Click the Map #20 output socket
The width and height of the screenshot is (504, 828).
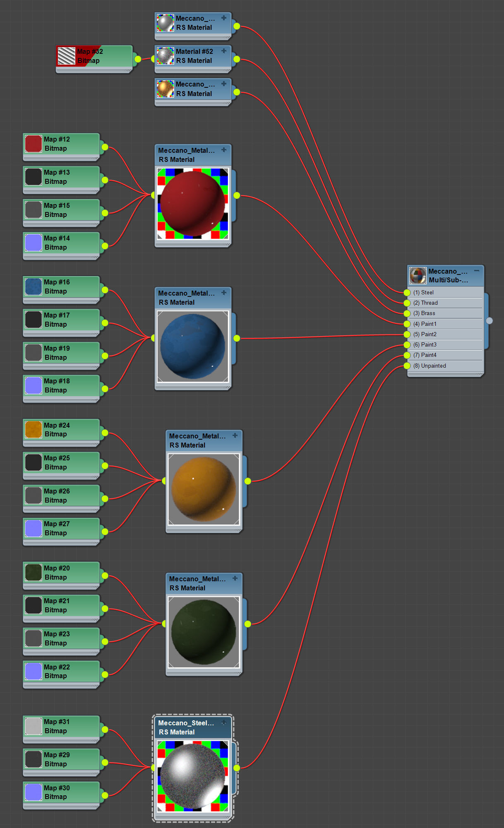coord(105,576)
